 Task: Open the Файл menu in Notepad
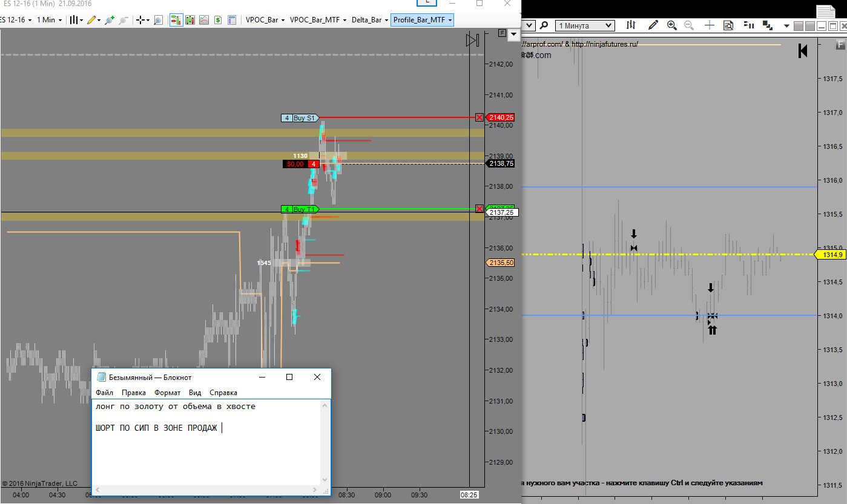(x=104, y=393)
